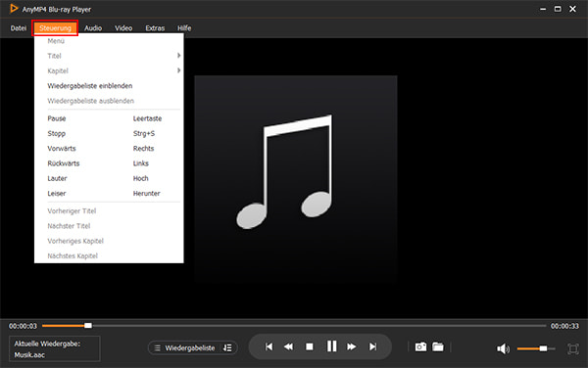588x368 pixels.
Task: Select Wiedergabeliste einblenden
Action: point(109,86)
